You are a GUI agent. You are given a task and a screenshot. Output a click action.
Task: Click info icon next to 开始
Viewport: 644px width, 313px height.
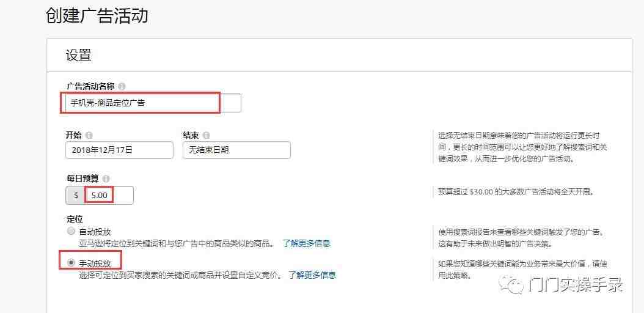click(89, 135)
